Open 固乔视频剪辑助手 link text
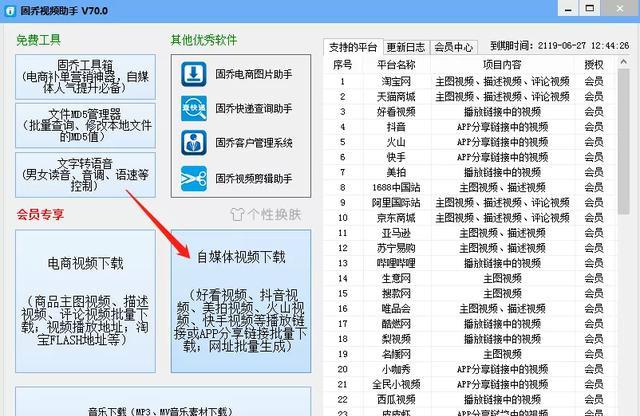This screenshot has width=640, height=416. pos(254,178)
